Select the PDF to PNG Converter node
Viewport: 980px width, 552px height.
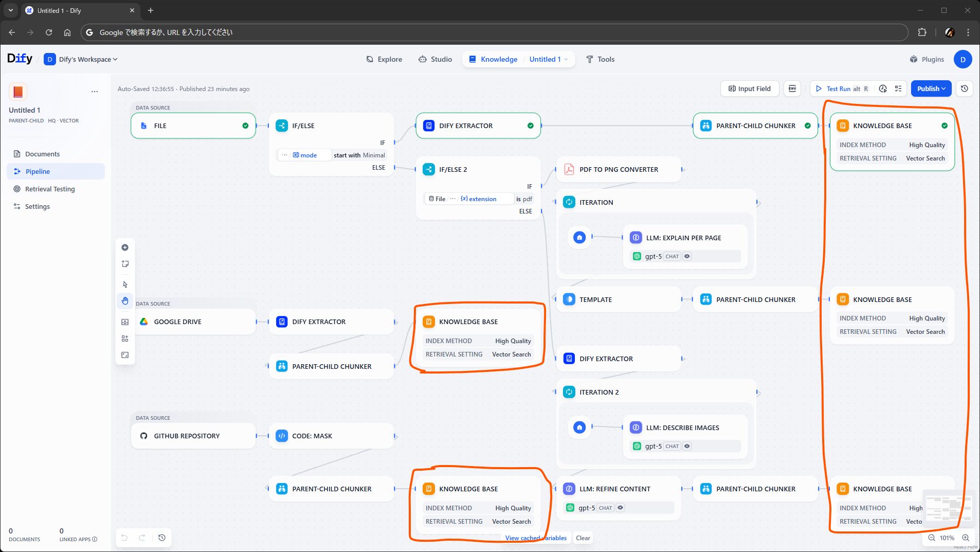[619, 169]
